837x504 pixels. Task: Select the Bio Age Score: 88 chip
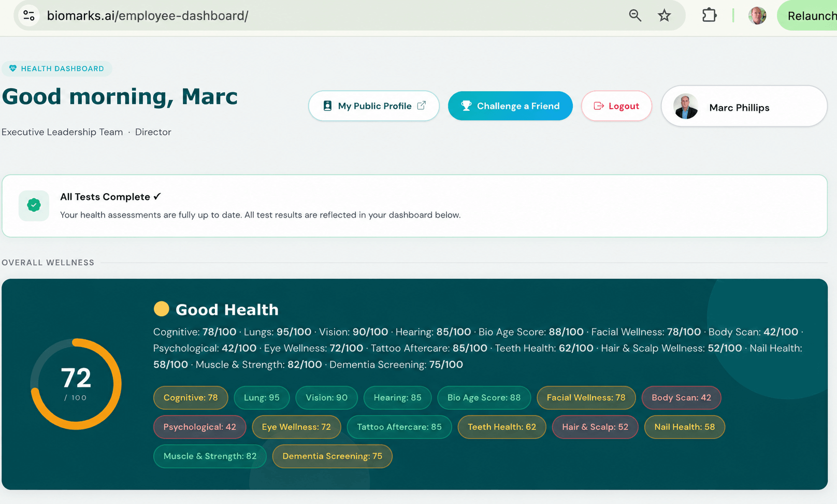484,398
